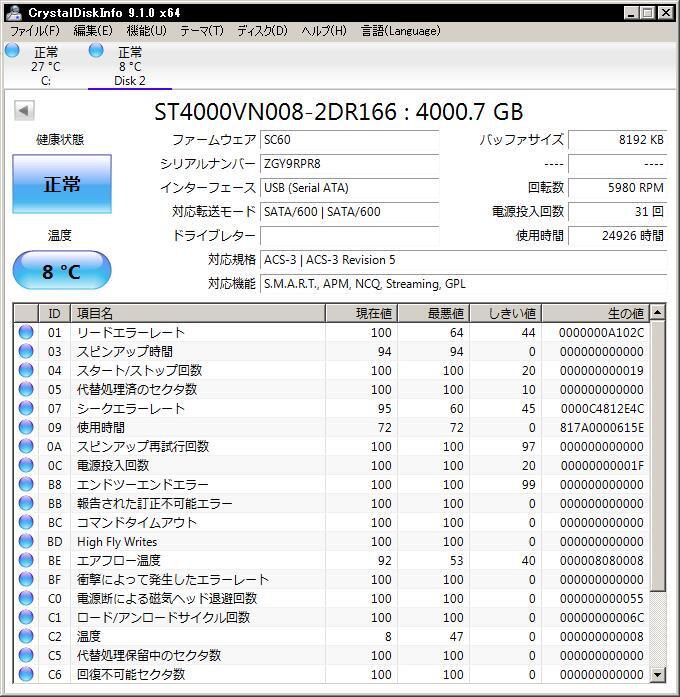Viewport: 680px width, 697px height.
Task: Click raw value 0000000A102C
Action: [601, 332]
